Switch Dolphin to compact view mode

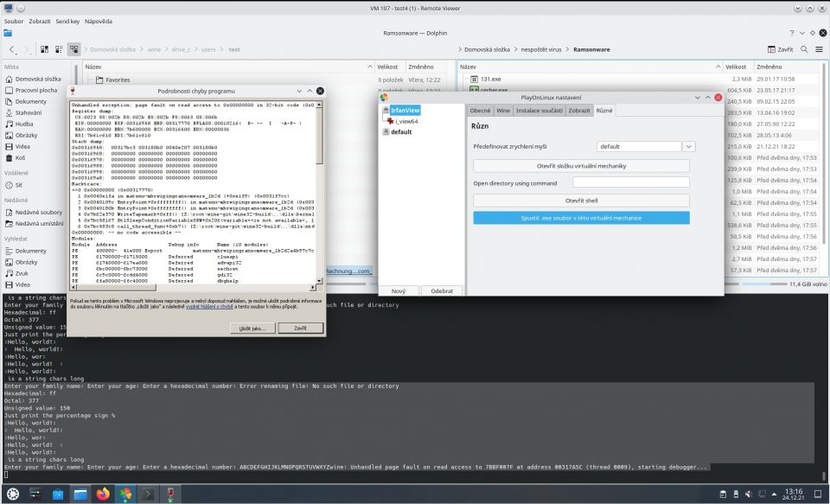[59, 49]
